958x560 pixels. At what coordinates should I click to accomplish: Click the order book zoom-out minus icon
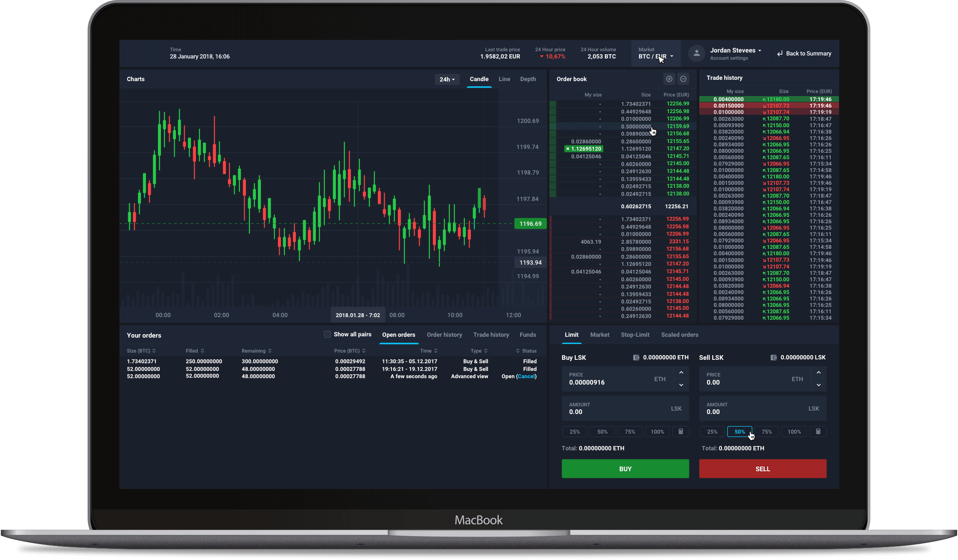coord(683,79)
